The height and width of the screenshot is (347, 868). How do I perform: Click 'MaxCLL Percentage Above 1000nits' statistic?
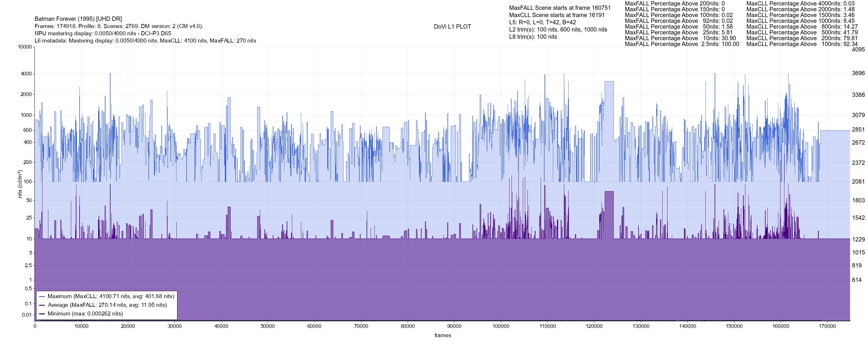(x=800, y=21)
